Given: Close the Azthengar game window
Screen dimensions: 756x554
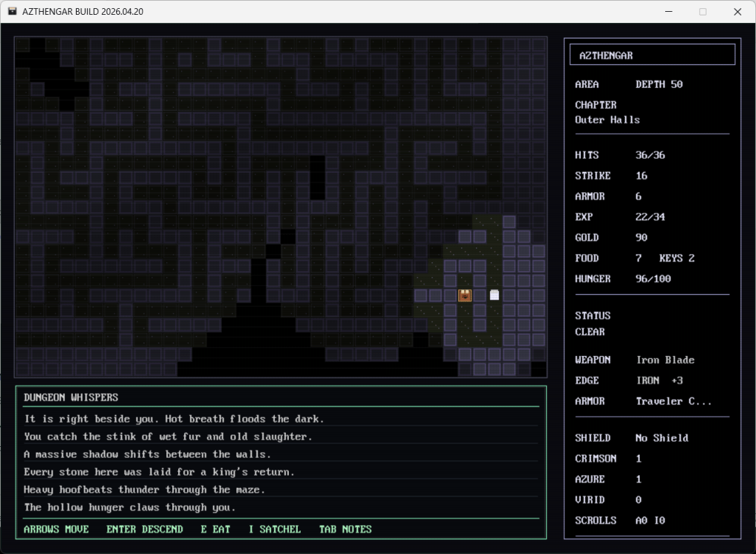Looking at the screenshot, I should (x=737, y=12).
